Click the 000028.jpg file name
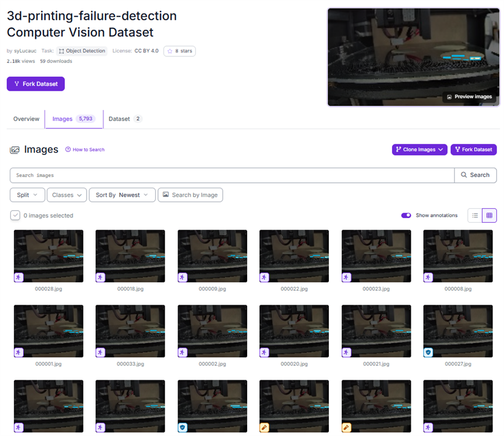504x436 pixels. point(48,289)
